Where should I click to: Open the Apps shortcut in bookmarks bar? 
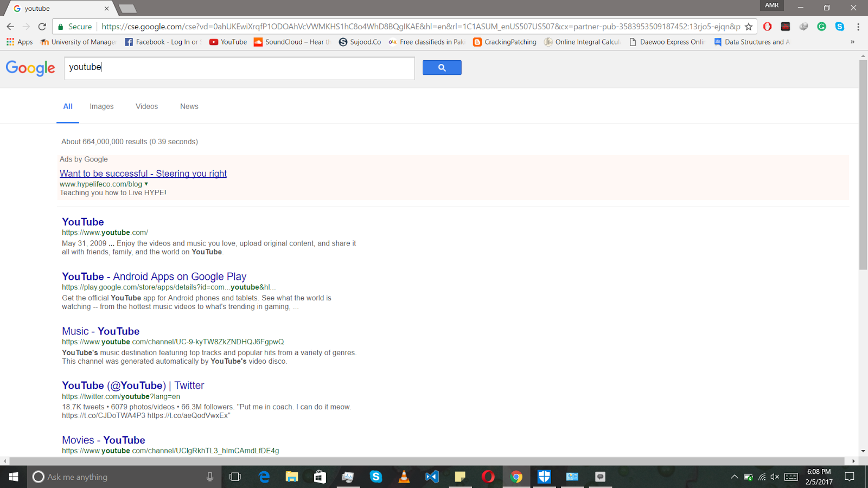(20, 42)
